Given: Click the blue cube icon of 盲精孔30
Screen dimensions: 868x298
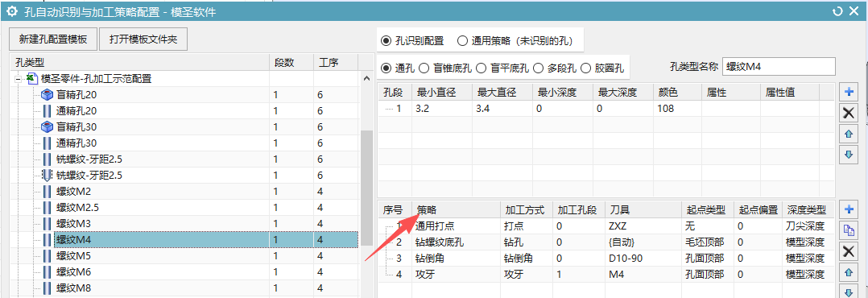Looking at the screenshot, I should (x=48, y=127).
